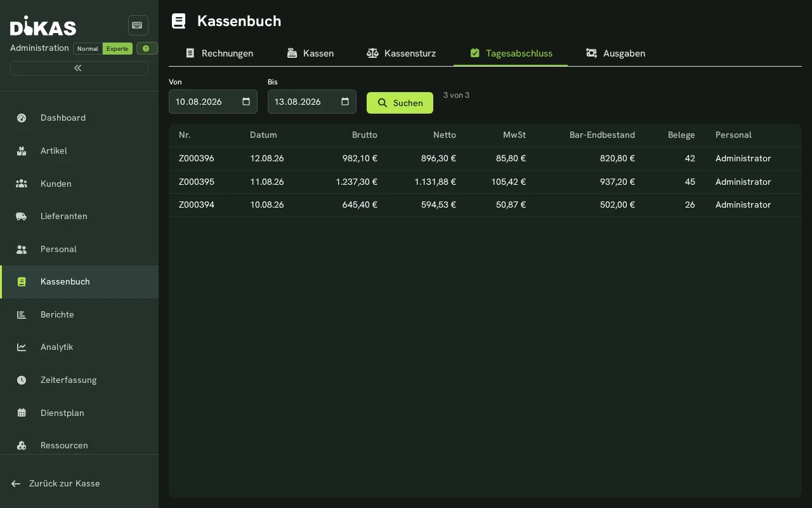Switch to Normal mode
The height and width of the screenshot is (508, 812).
pos(88,48)
